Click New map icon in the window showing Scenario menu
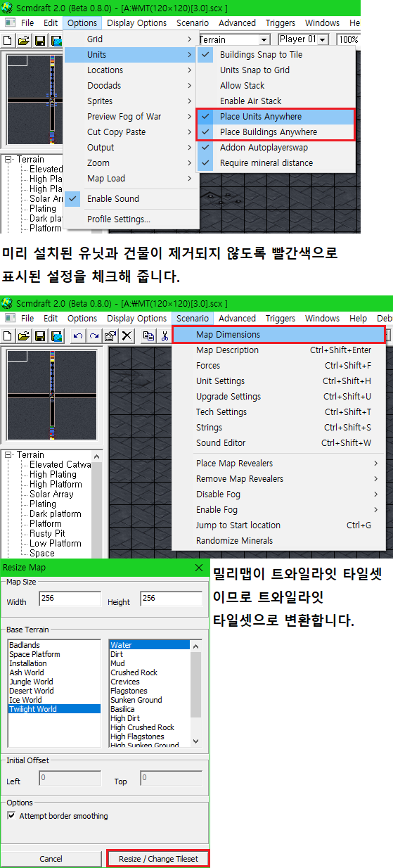The image size is (393, 868). (x=8, y=336)
